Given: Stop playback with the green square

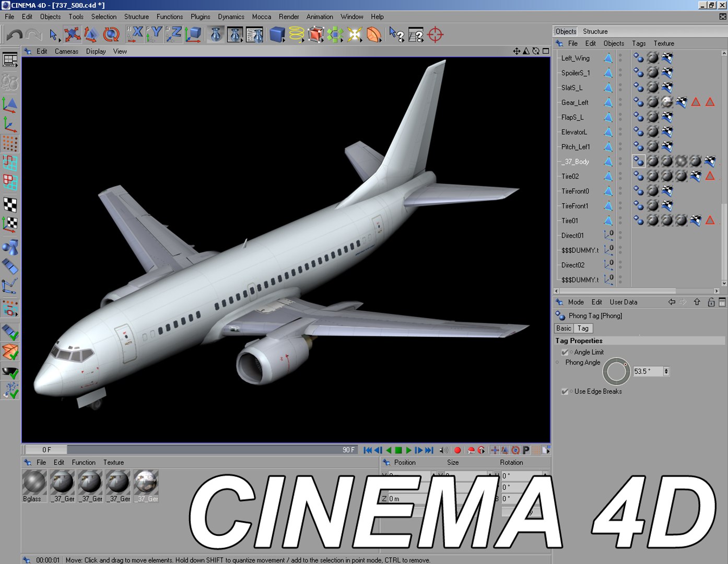Looking at the screenshot, I should pyautogui.click(x=398, y=450).
